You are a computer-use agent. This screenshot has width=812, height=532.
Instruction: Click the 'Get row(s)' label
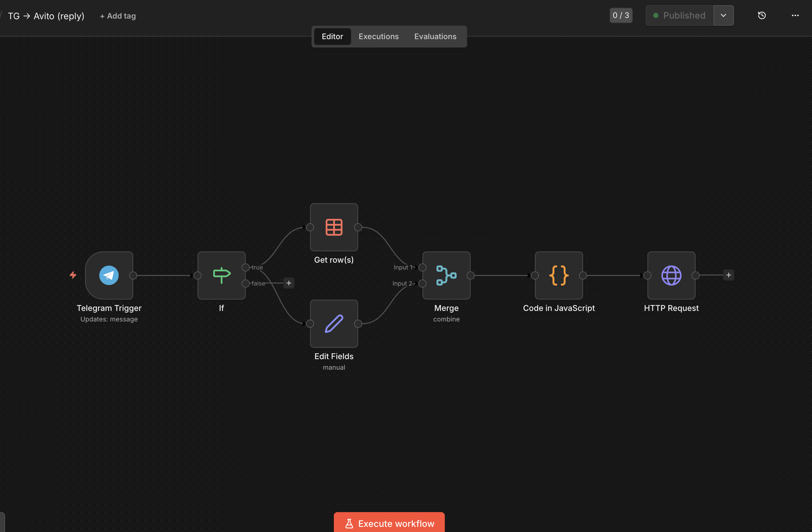334,260
